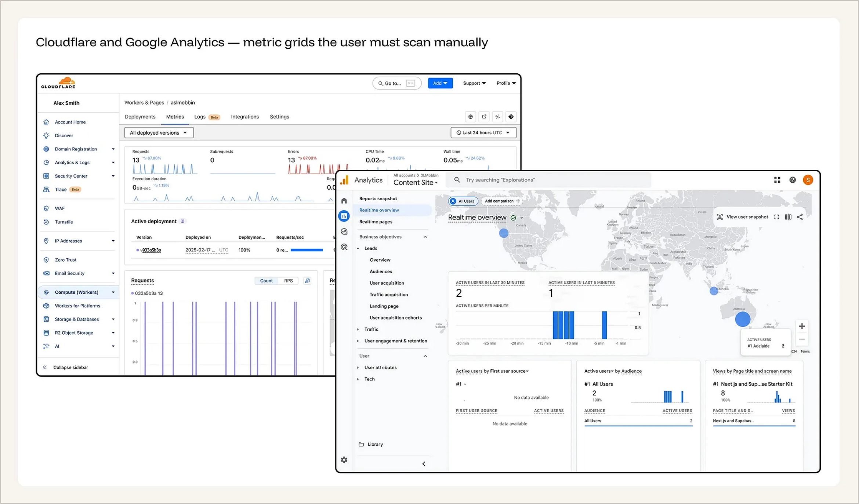The image size is (859, 504).
Task: Click the expand icon on Requests chart
Action: [307, 281]
